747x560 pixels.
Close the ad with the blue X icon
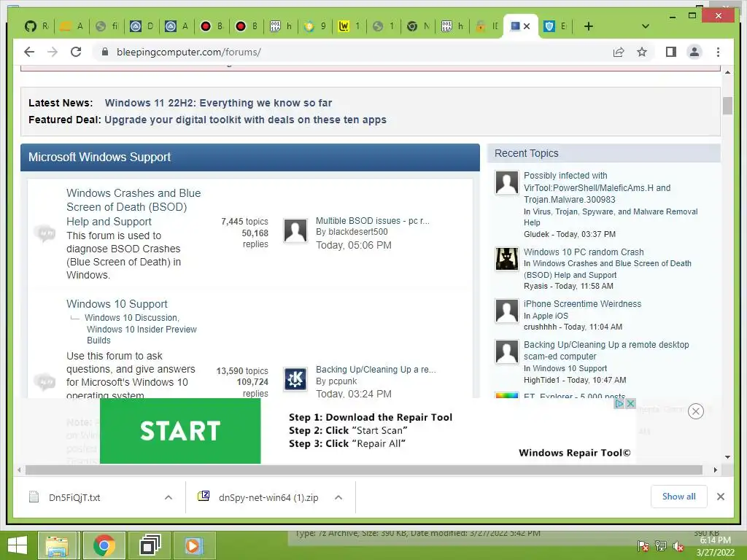pos(630,403)
